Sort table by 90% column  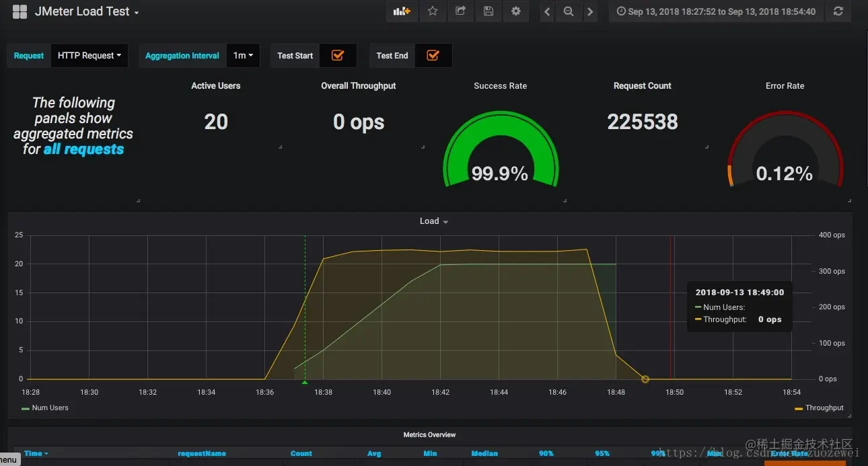[x=546, y=453]
